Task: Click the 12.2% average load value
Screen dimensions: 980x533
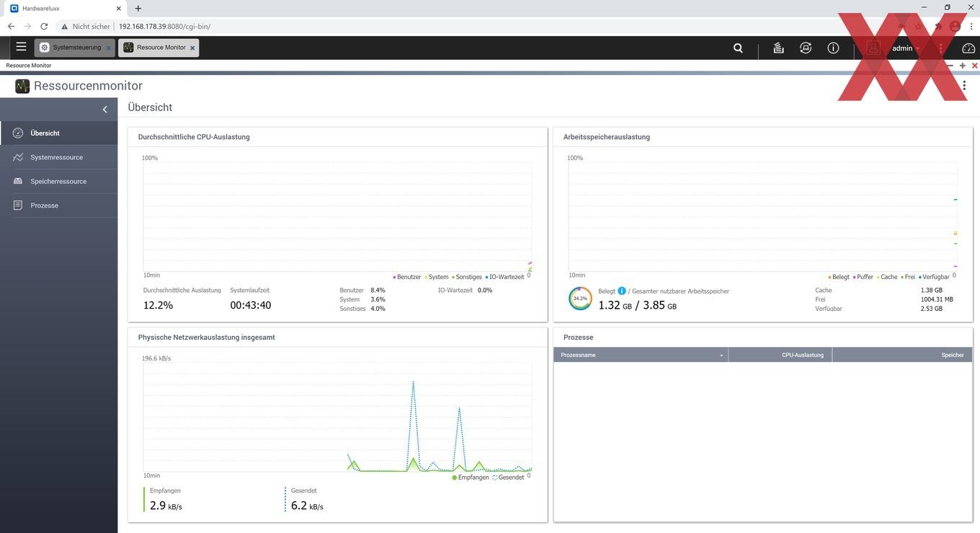Action: click(158, 305)
